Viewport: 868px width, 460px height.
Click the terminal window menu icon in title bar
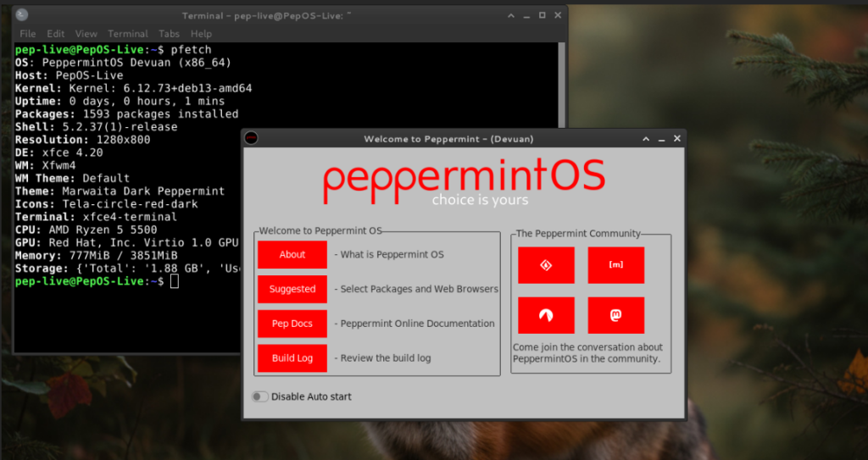coord(22,15)
